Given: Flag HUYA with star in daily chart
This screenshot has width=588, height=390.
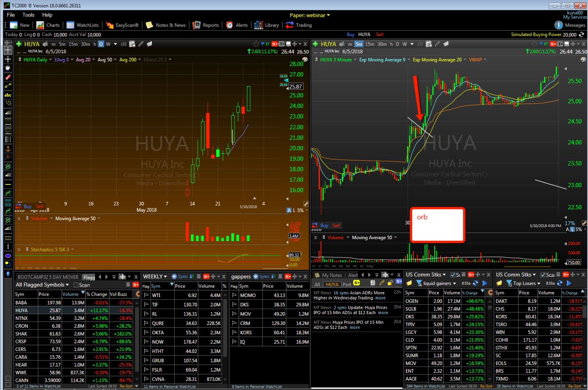Looking at the screenshot, I should [x=256, y=44].
